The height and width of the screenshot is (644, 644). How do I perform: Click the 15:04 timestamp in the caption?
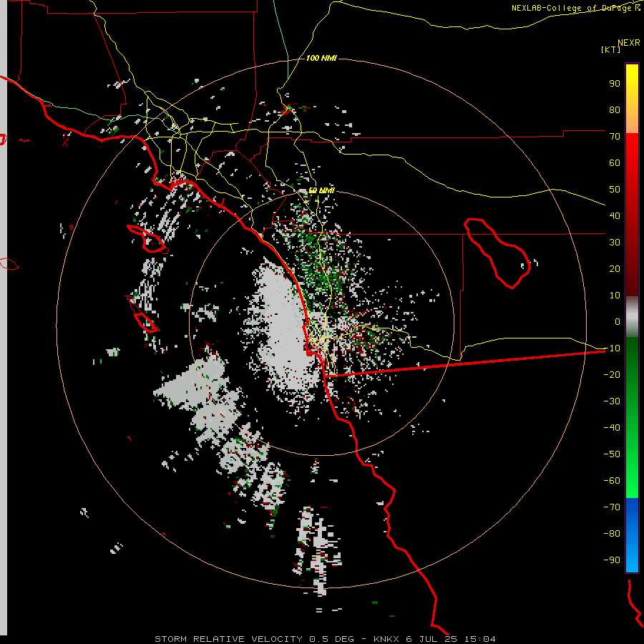click(479, 639)
